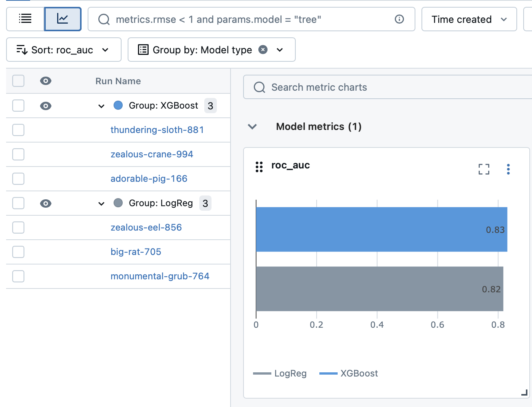
Task: Toggle the header eye visibility icon
Action: coord(46,81)
